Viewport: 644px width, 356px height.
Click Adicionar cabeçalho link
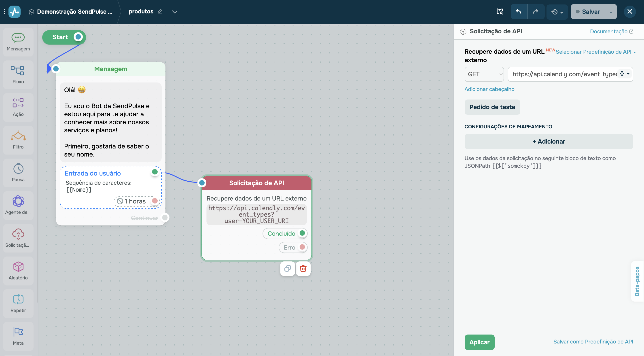coord(489,89)
